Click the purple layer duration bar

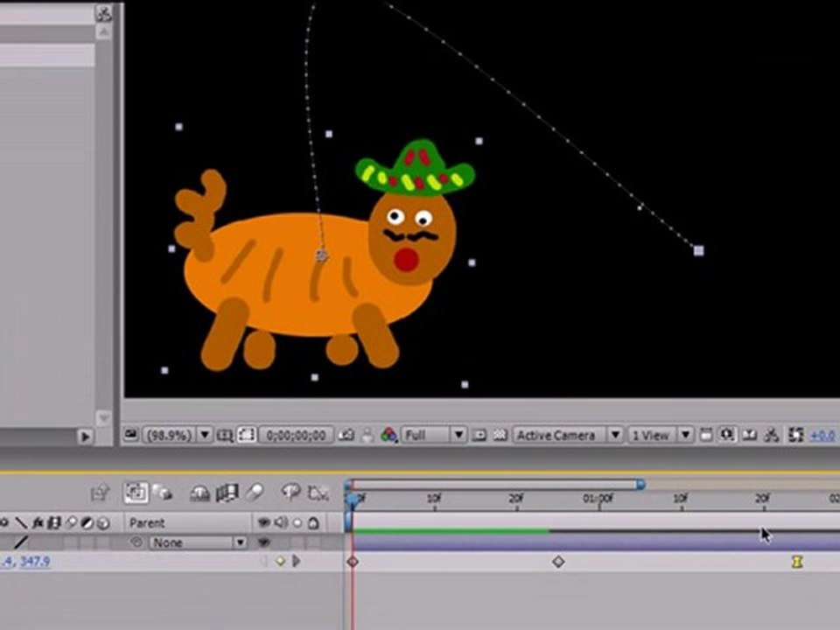(596, 542)
